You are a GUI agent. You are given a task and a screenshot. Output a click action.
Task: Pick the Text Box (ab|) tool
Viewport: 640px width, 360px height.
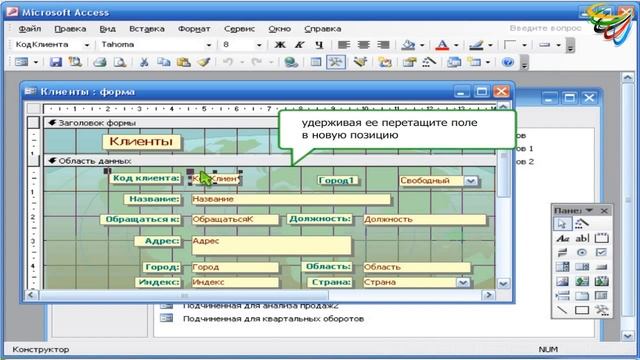(582, 238)
